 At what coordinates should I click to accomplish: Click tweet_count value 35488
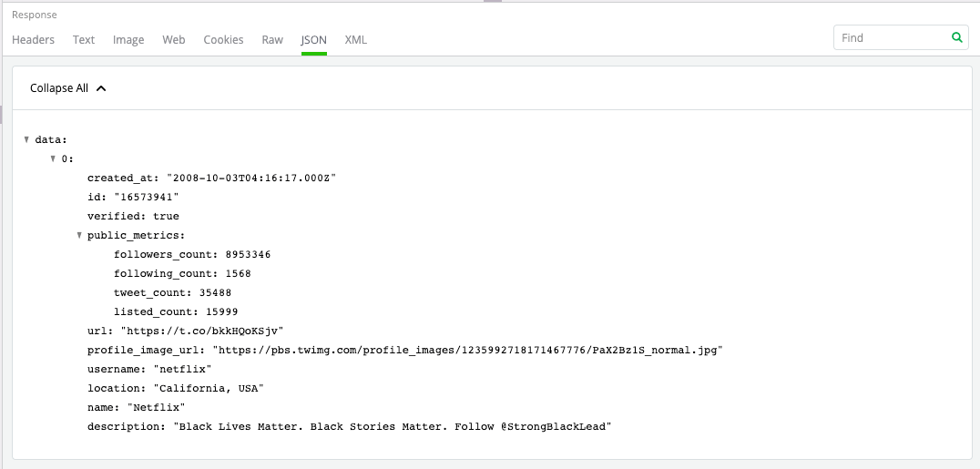click(x=216, y=292)
